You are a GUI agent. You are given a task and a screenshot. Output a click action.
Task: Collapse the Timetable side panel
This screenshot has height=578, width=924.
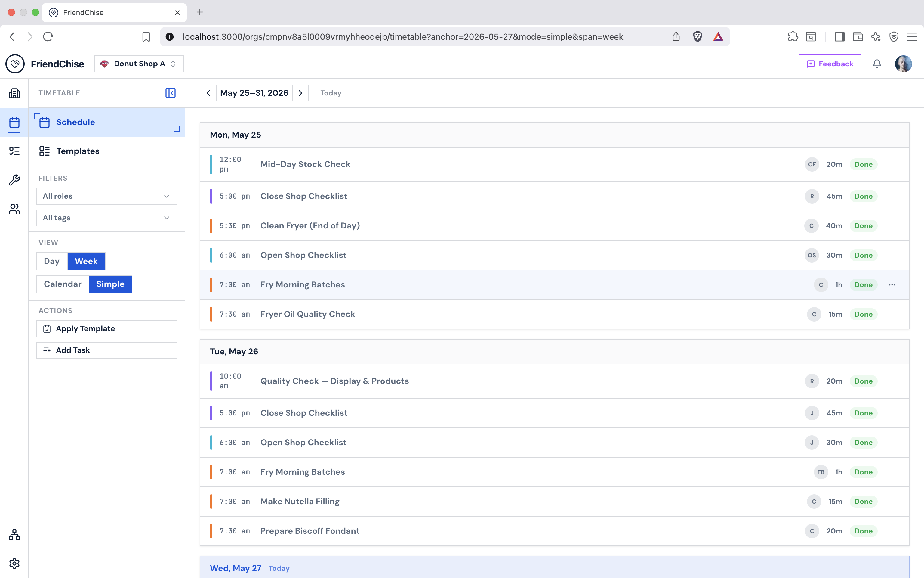[170, 93]
